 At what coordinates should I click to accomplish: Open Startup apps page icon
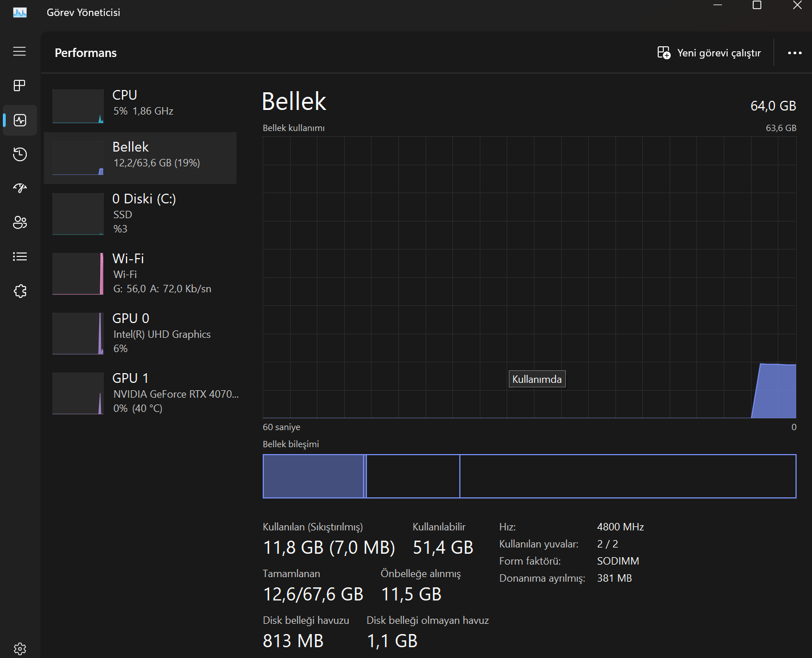20,188
